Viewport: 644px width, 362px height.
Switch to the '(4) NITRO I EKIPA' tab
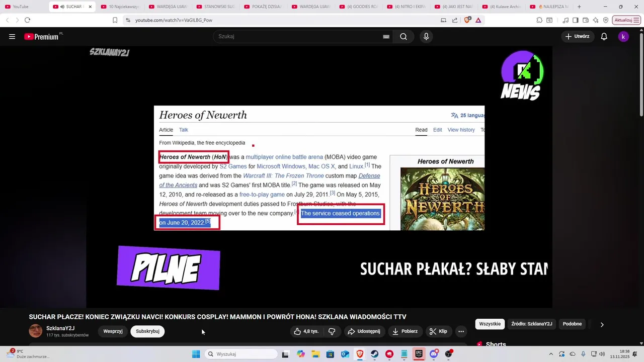point(408,7)
